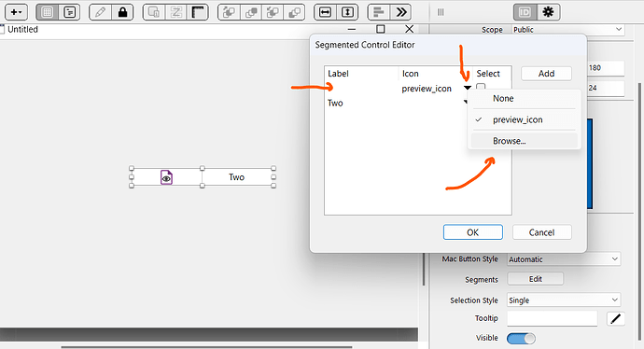644x349 pixels.
Task: Select the fill height toolbar icon
Action: point(347,12)
